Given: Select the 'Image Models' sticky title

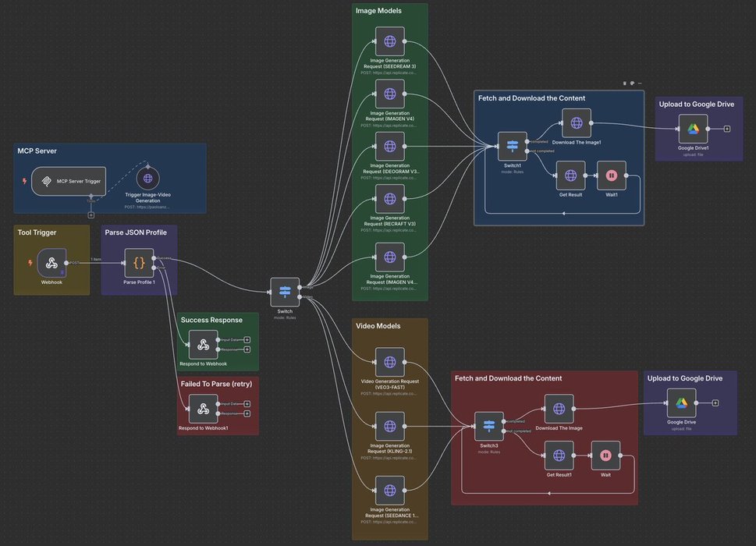Looking at the screenshot, I should 378,11.
